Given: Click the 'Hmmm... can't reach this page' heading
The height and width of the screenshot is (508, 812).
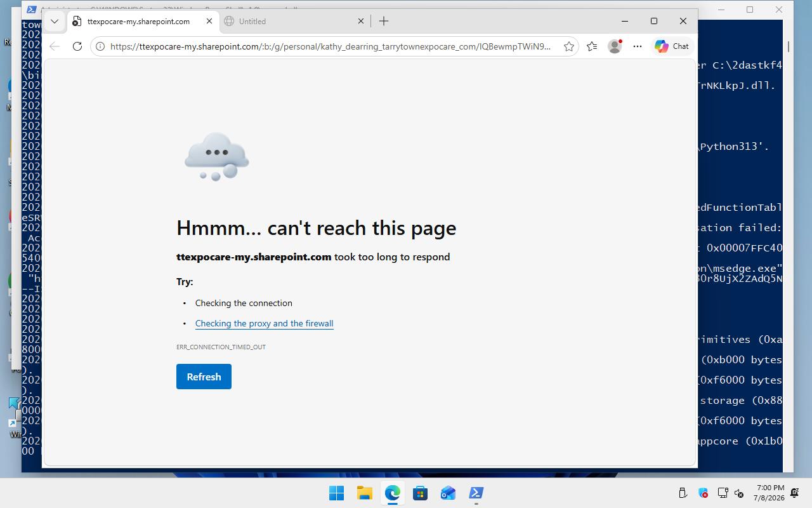Looking at the screenshot, I should click(316, 227).
